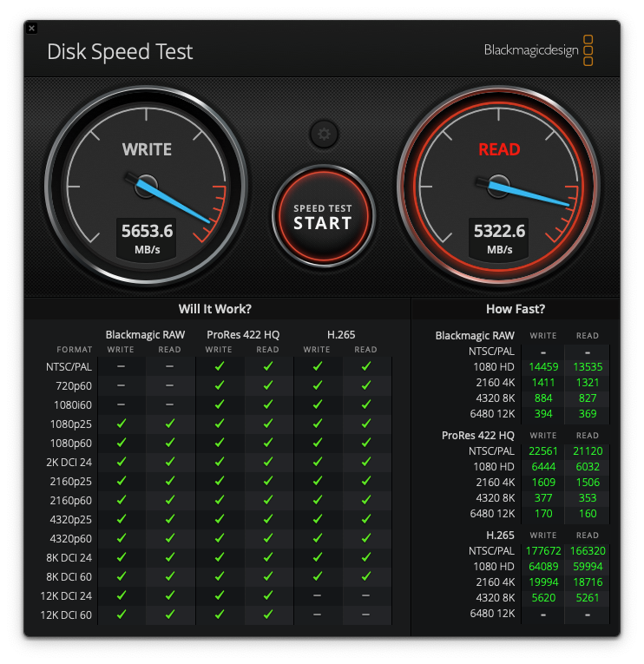Click value 394 for Blackmagic RAW 6480 12K
Screen dimensions: 644x664
pyautogui.click(x=543, y=414)
